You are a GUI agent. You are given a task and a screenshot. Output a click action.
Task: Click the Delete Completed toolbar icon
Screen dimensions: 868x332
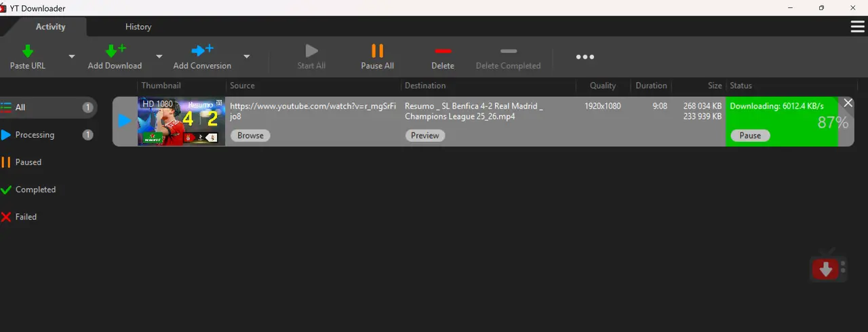point(508,51)
